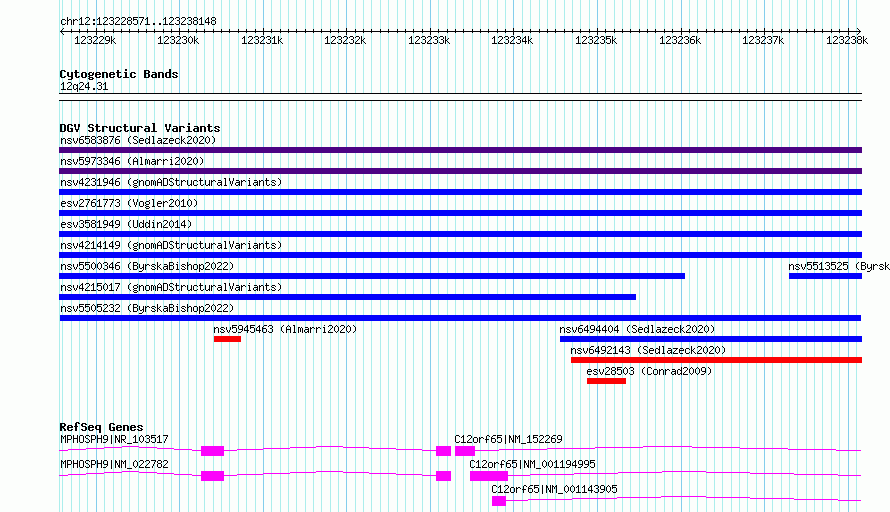Click the RefSeq Genes track title
This screenshot has height=512, width=890.
tap(101, 427)
